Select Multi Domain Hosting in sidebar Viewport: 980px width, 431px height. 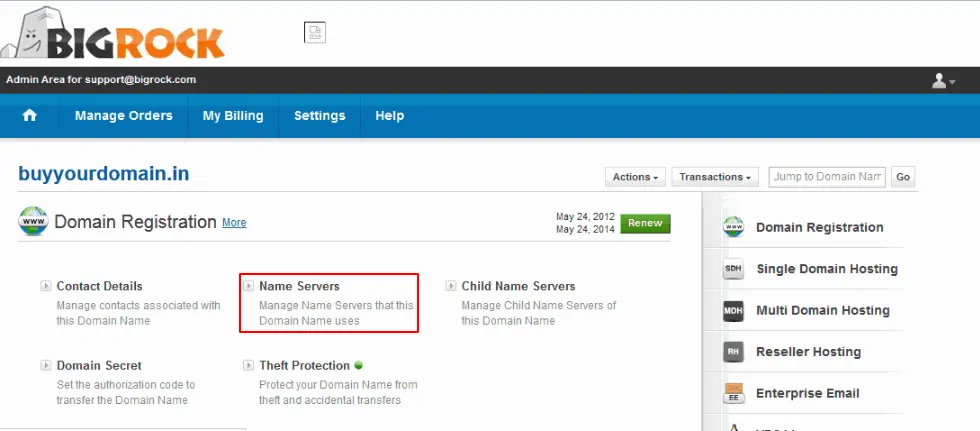(822, 310)
